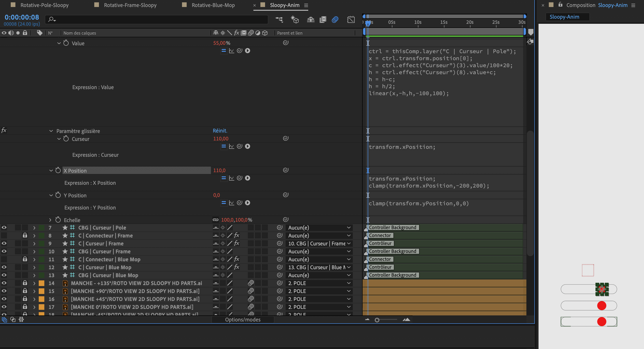This screenshot has width=644, height=349.
Task: Open the Graph Editor
Action: click(351, 20)
